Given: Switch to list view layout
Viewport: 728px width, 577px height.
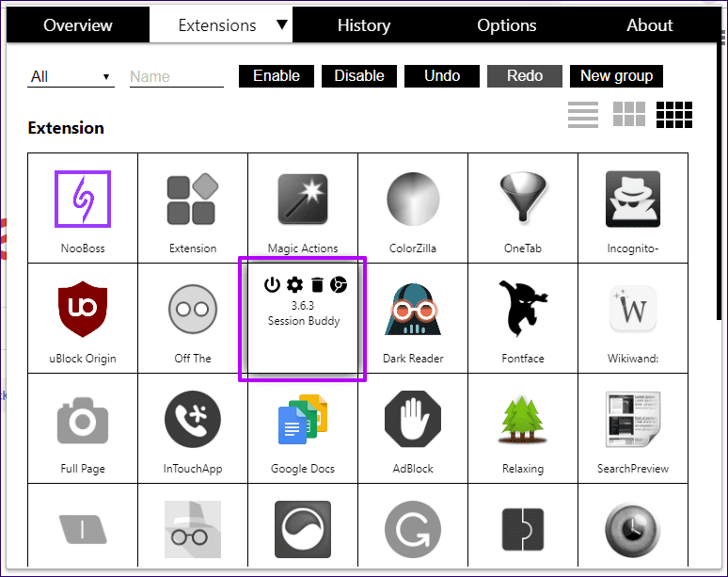Looking at the screenshot, I should tap(583, 114).
